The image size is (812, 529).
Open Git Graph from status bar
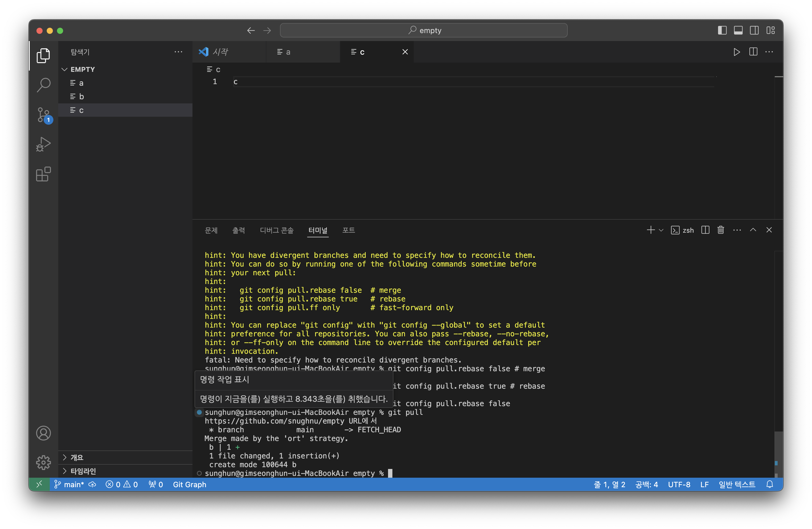(189, 484)
